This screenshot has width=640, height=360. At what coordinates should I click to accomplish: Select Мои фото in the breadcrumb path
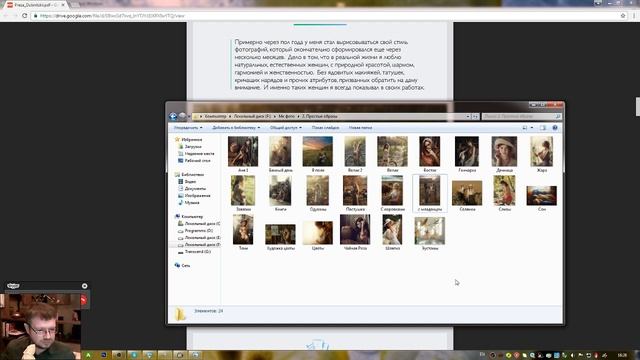click(287, 117)
